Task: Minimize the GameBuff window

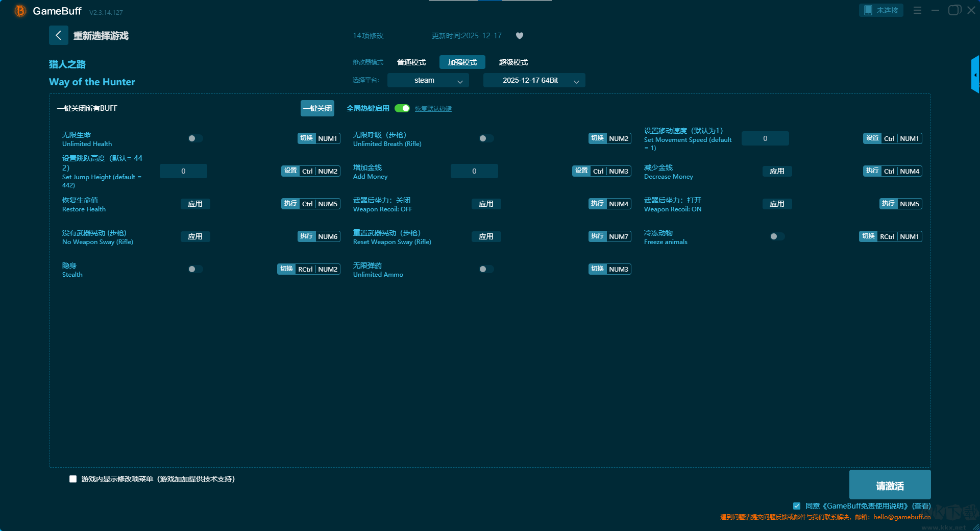Action: coord(935,10)
